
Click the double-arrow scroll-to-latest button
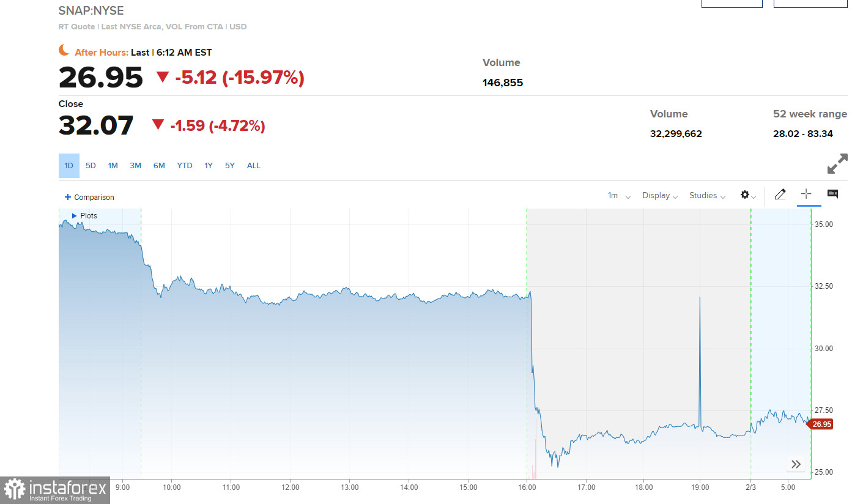pos(796,464)
